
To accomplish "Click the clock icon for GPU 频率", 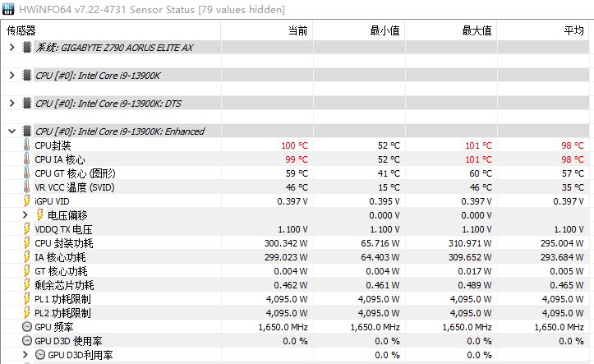I will (x=27, y=327).
